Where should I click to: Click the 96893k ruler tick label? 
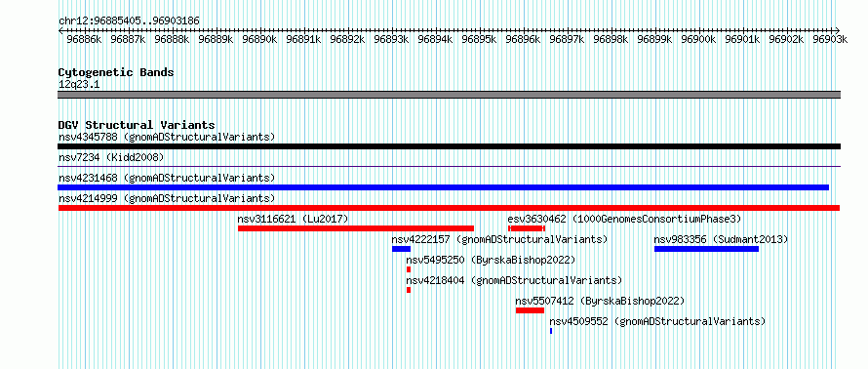pyautogui.click(x=391, y=39)
